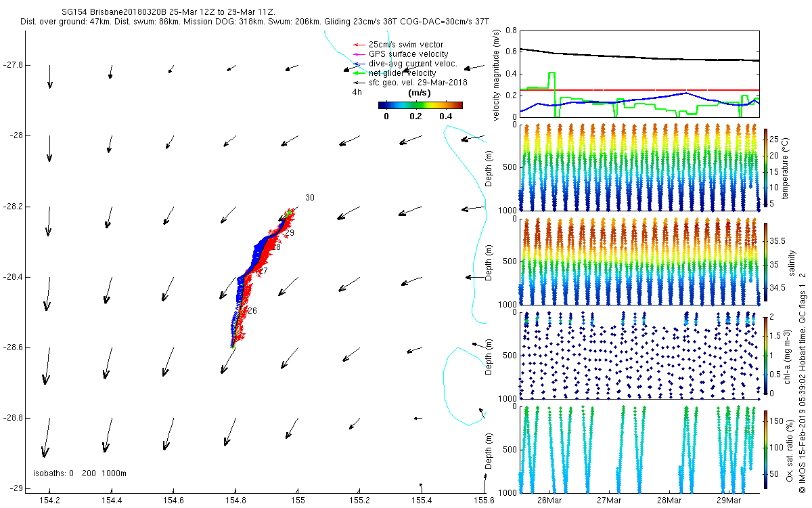Click longitude tick '155' on the map axis
Screen dimensions: 812x508
(298, 500)
